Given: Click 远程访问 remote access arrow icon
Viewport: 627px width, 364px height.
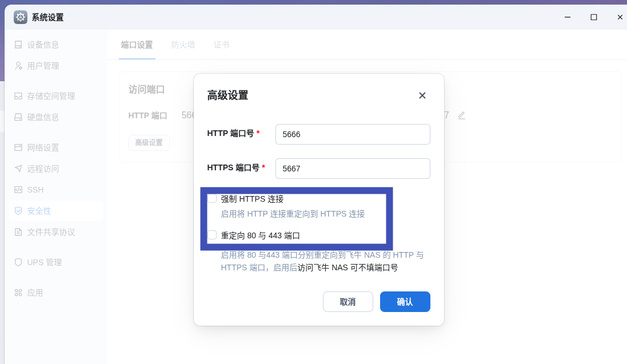Looking at the screenshot, I should pyautogui.click(x=18, y=169).
